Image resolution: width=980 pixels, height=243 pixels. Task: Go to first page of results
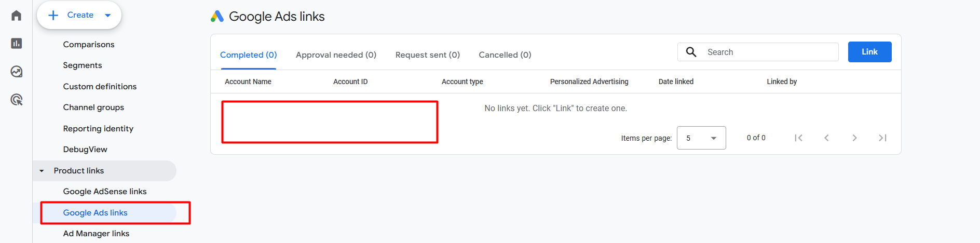point(798,138)
